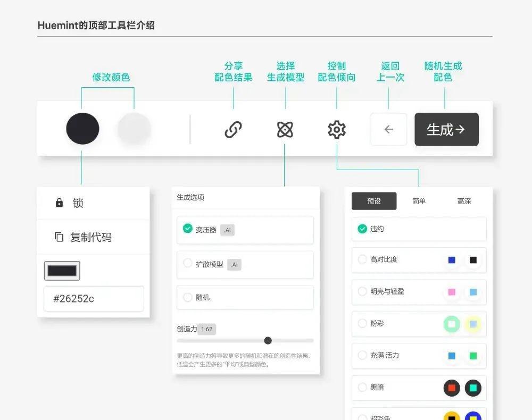
Task: Click the padlock icon beside 锁
Action: click(x=59, y=203)
